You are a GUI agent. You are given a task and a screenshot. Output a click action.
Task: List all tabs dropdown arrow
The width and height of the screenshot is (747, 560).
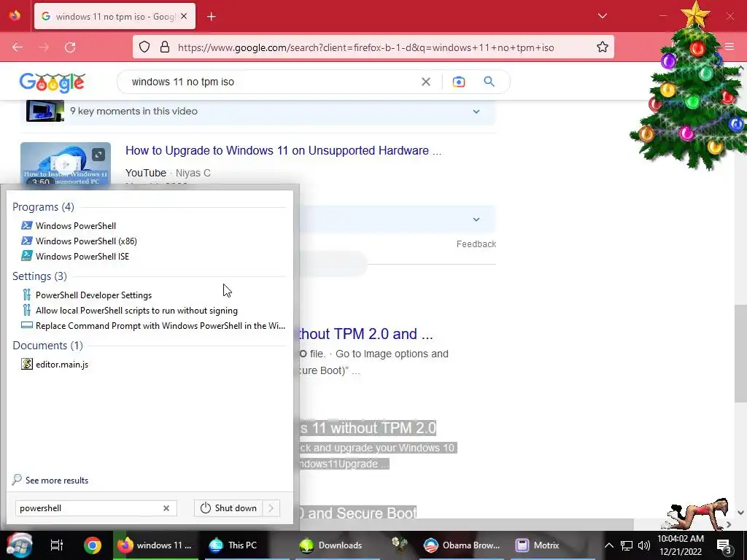[602, 16]
